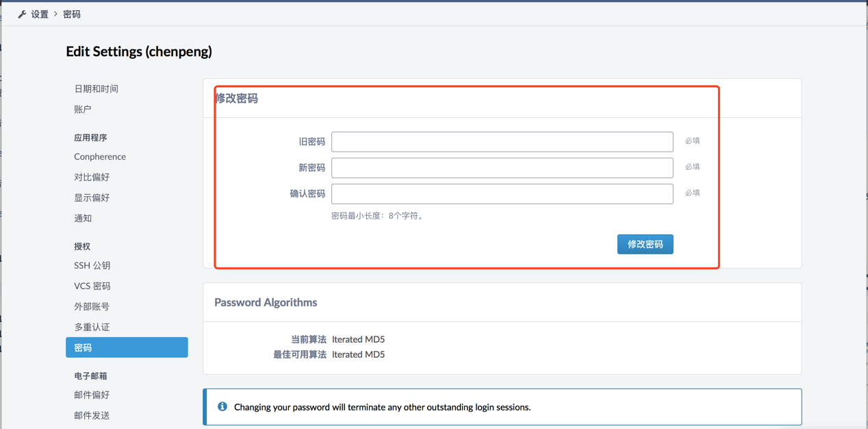Click the 电子邮箱 section header
Screen dimensions: 868x429
90,376
